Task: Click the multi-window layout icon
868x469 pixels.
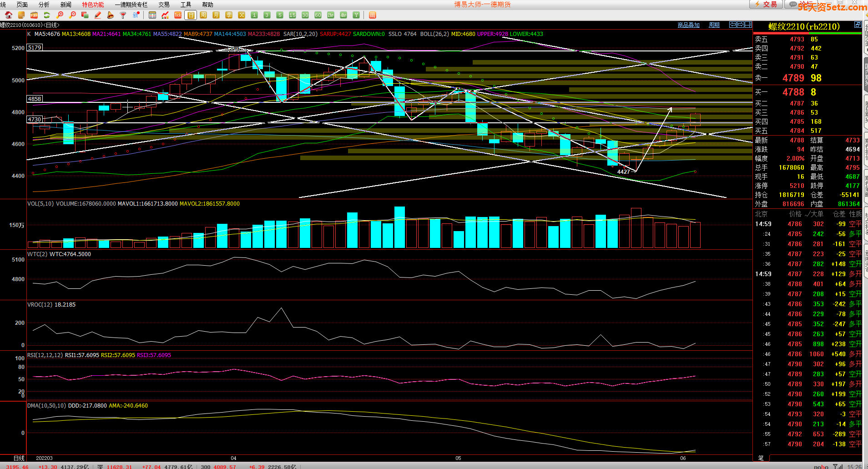Action: coord(85,15)
